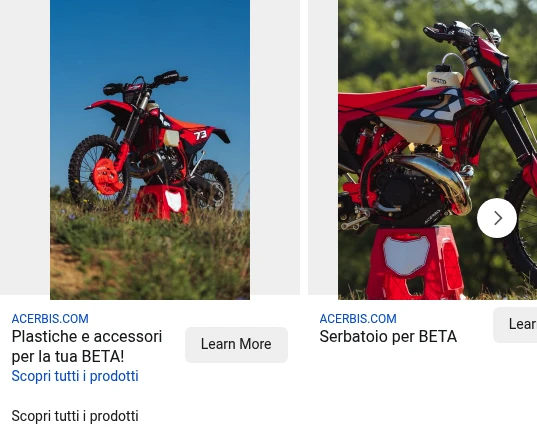
Task: Click the partially visible second Learn More button
Action: tap(515, 324)
